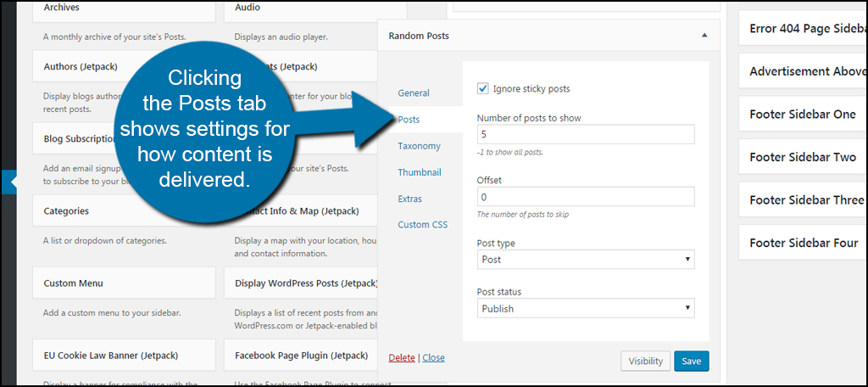Click into the Offset input field
This screenshot has height=387, width=868.
click(586, 197)
